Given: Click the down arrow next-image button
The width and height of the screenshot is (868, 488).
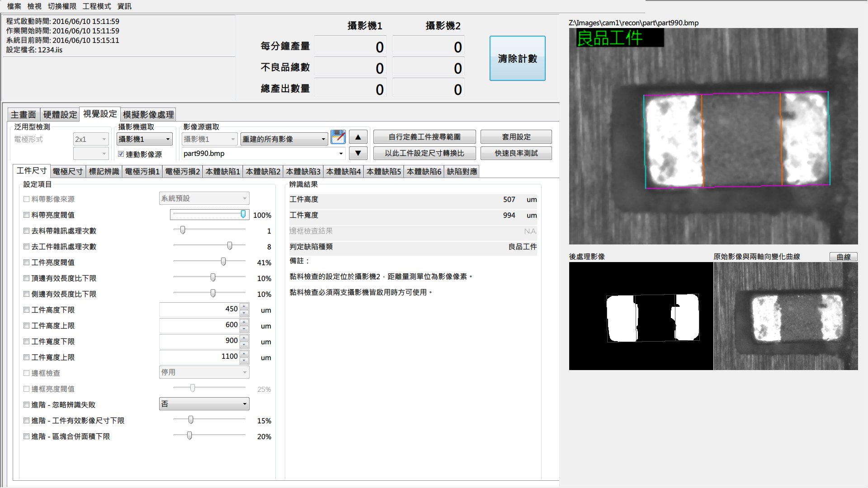Looking at the screenshot, I should pos(358,153).
